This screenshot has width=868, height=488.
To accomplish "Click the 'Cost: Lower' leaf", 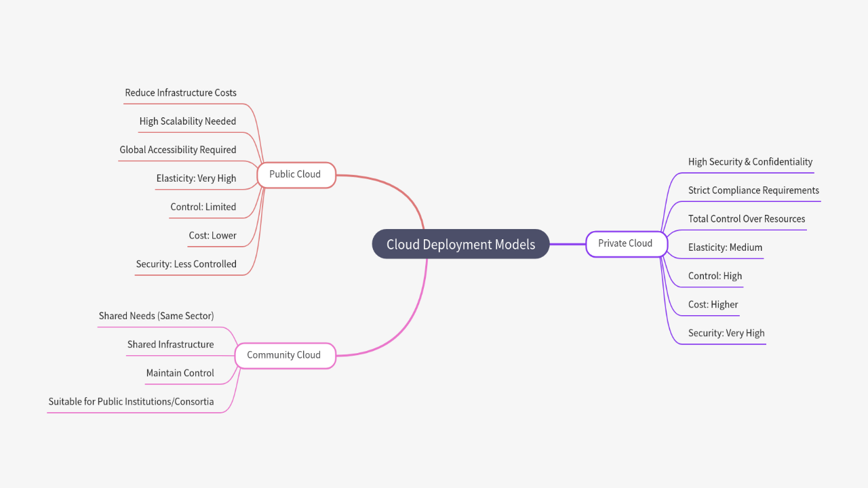I will pyautogui.click(x=212, y=236).
